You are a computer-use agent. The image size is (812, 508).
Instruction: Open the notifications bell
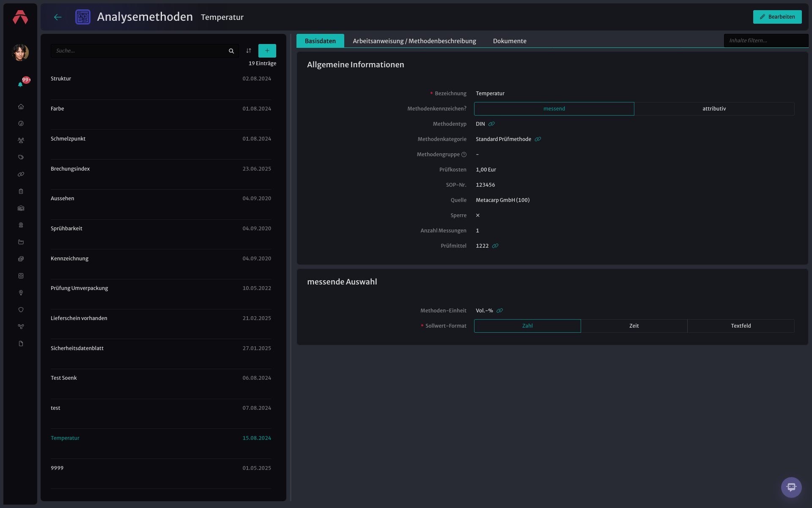click(x=20, y=84)
